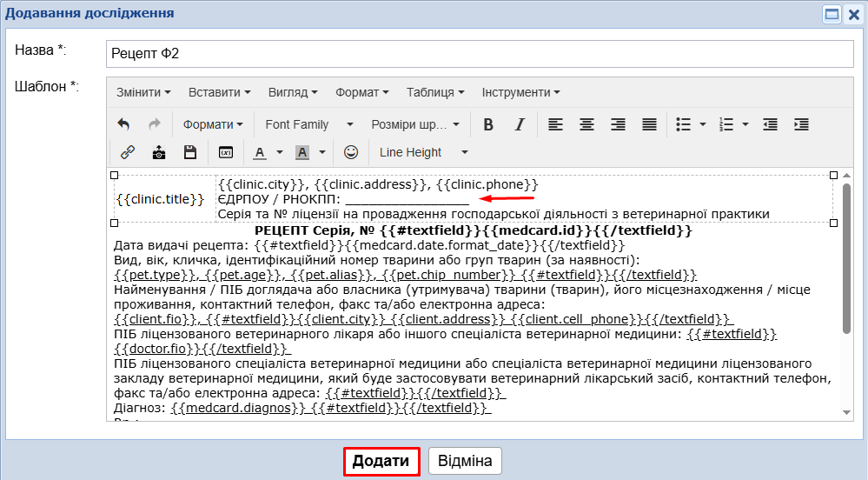
Task: Toggle justify text alignment
Action: click(x=649, y=124)
